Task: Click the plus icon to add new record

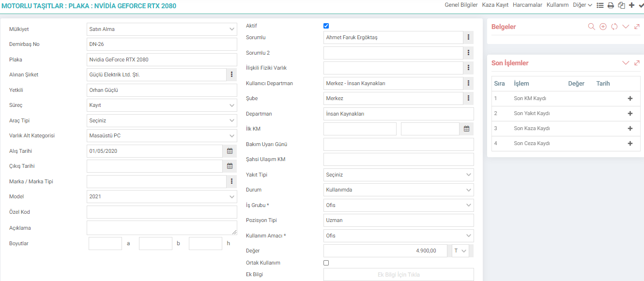Action: point(631,5)
